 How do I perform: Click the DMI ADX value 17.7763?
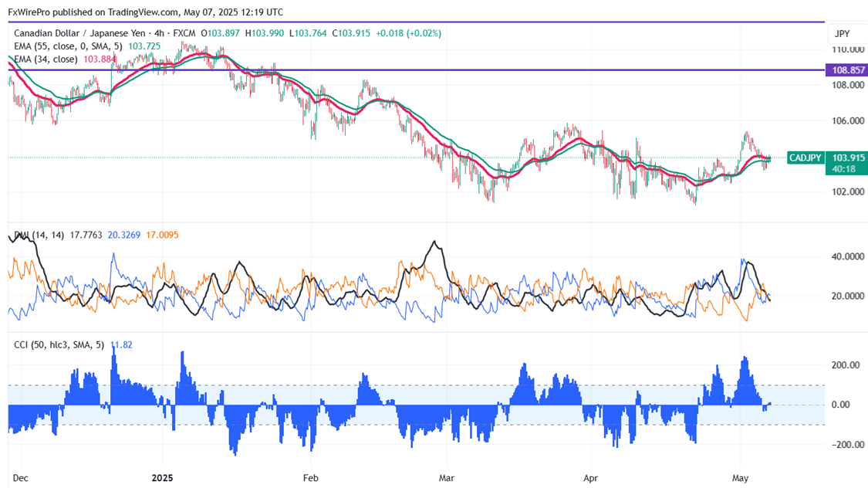(x=86, y=235)
